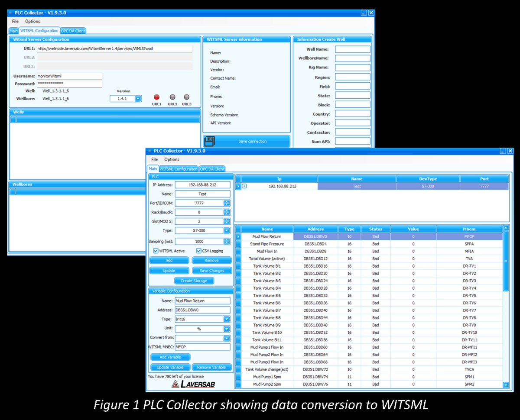Open the WITSML Version 1.4.1 dropdown
Viewport: 520px width, 420px height.
coord(138,99)
